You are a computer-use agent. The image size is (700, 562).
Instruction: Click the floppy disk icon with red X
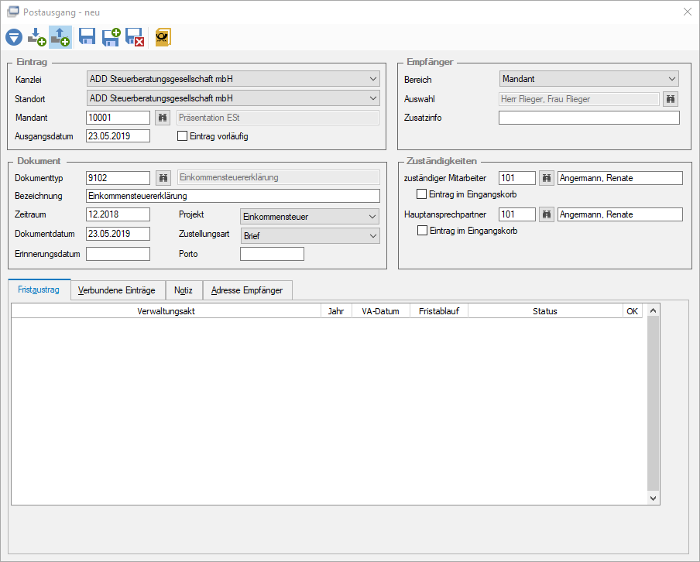click(x=134, y=37)
